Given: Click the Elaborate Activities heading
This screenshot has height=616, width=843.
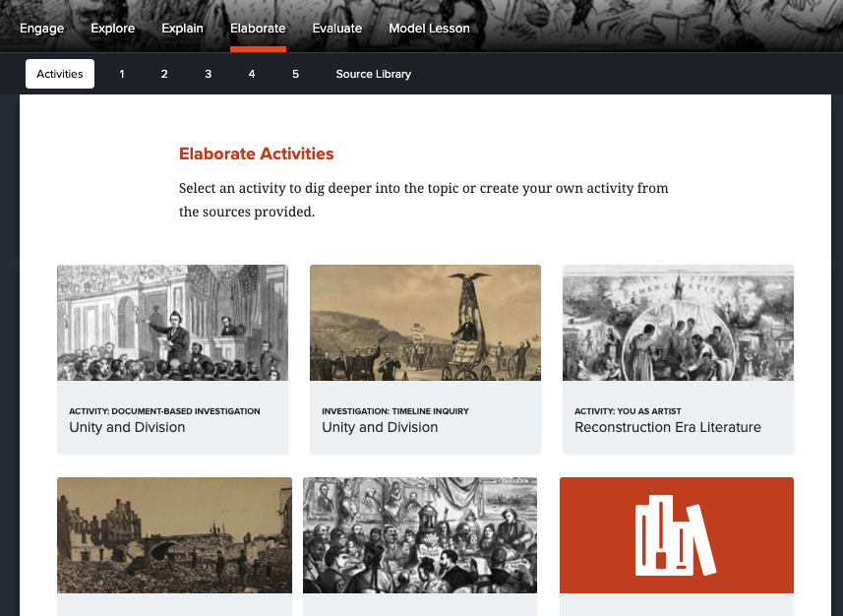Looking at the screenshot, I should (257, 154).
